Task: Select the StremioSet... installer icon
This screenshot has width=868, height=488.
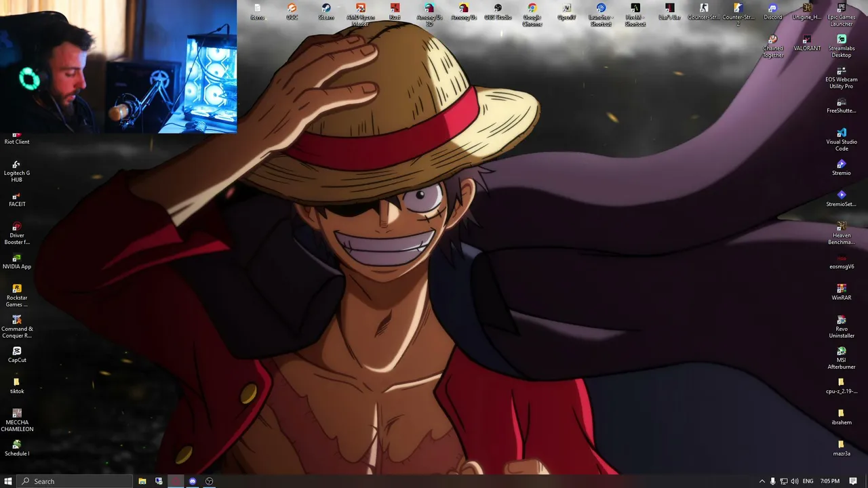Action: (842, 199)
